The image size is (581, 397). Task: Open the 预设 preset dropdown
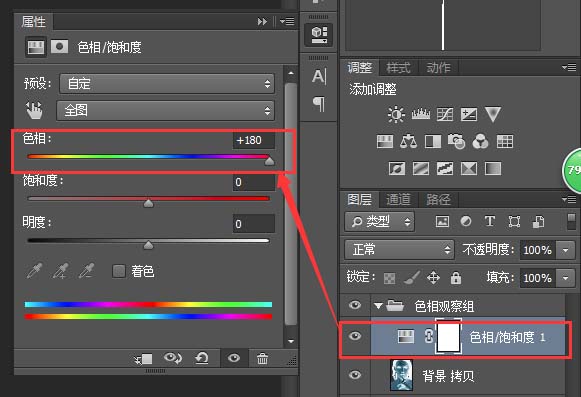click(167, 83)
